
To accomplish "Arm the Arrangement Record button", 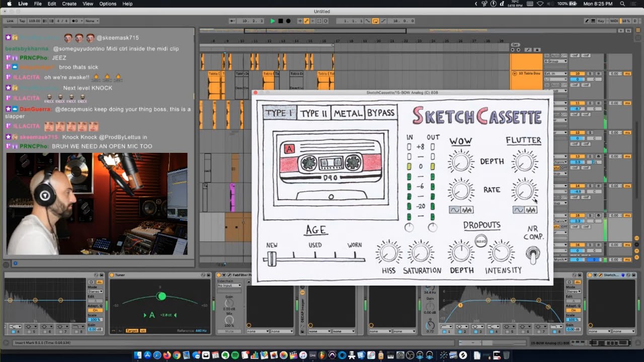I will coord(288,21).
